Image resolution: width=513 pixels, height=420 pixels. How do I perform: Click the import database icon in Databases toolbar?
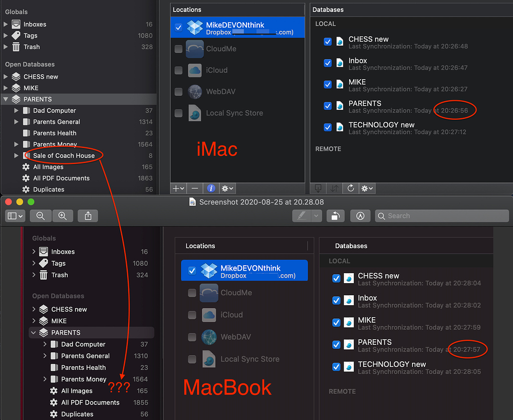pos(318,188)
